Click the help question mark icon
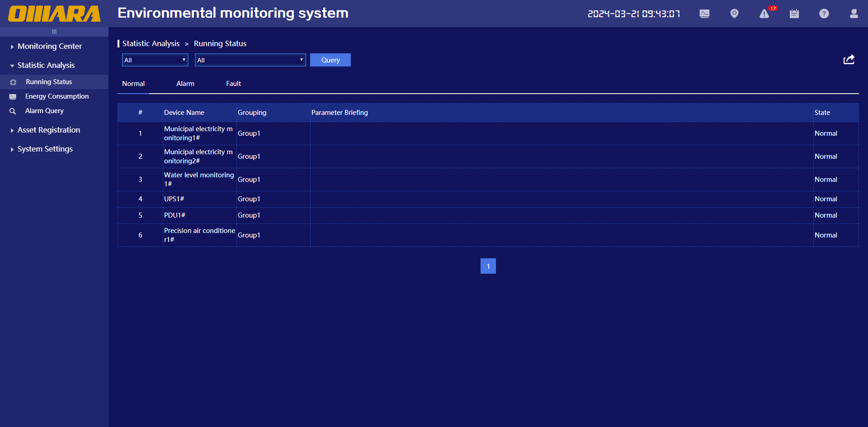Image resolution: width=868 pixels, height=427 pixels. coord(824,14)
